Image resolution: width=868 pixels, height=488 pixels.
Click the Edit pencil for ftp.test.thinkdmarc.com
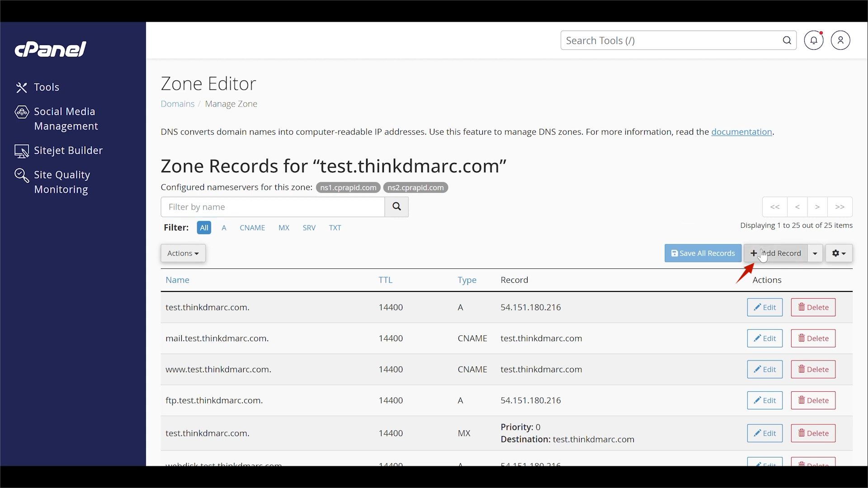[765, 400]
